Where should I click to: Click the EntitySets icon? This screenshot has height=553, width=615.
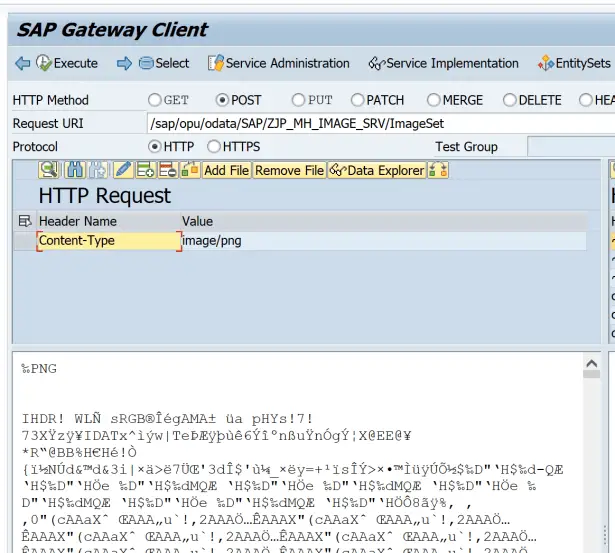point(546,63)
